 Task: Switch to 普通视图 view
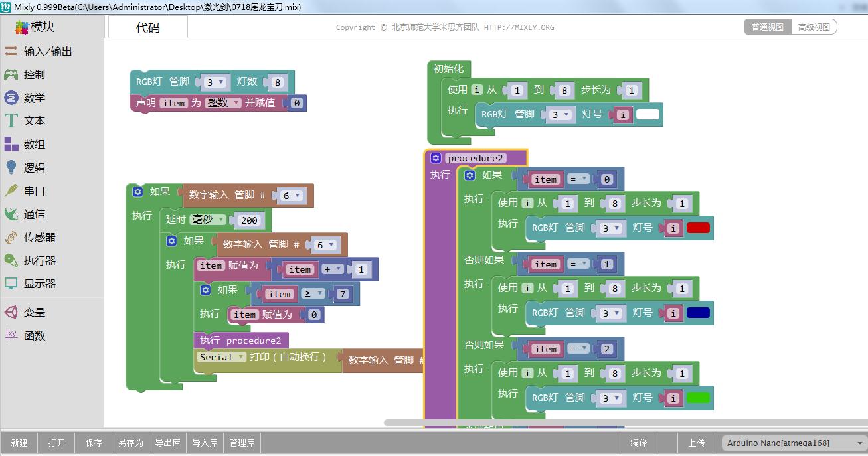(x=768, y=27)
